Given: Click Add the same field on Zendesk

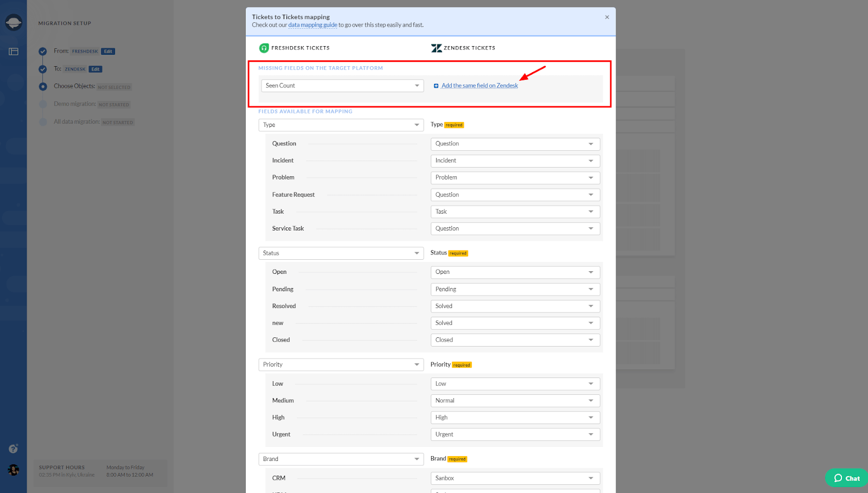Looking at the screenshot, I should (480, 86).
